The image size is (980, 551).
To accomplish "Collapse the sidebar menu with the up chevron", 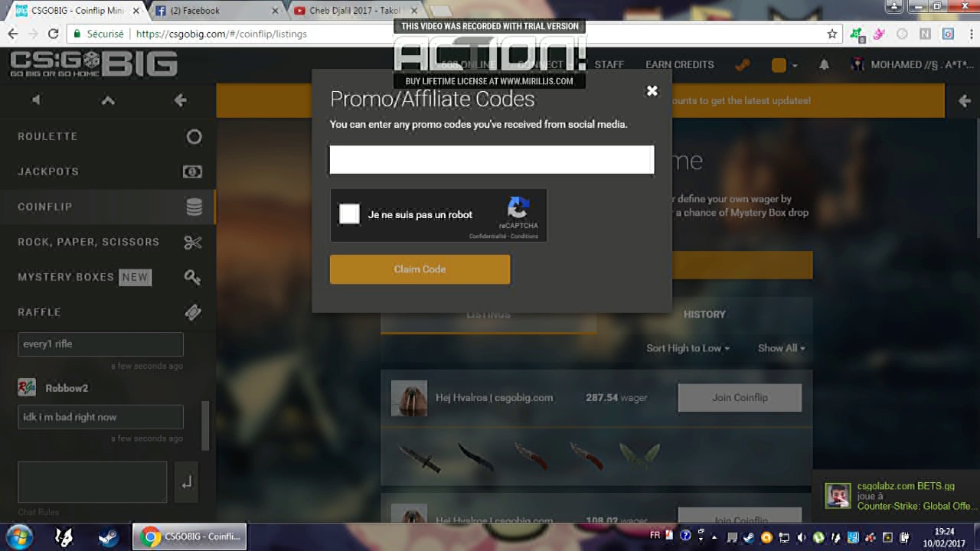I will click(108, 100).
